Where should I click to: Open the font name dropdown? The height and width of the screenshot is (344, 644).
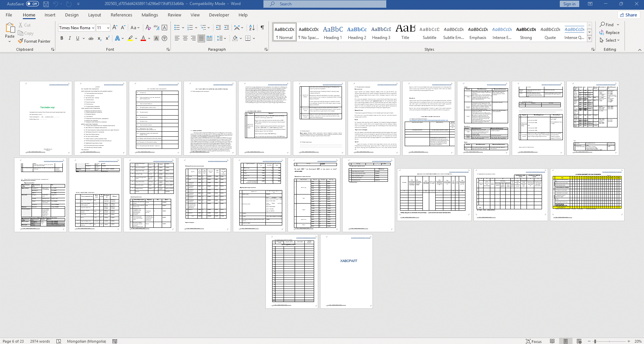(x=93, y=28)
